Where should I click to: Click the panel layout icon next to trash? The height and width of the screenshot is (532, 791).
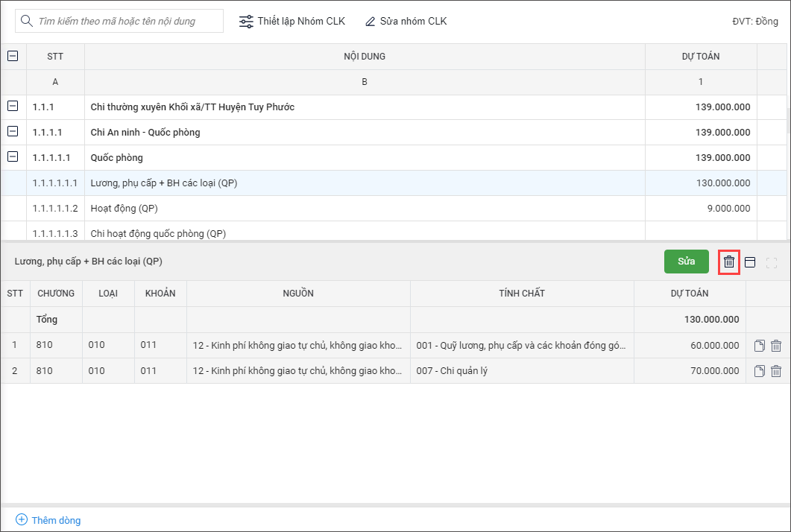click(x=750, y=262)
